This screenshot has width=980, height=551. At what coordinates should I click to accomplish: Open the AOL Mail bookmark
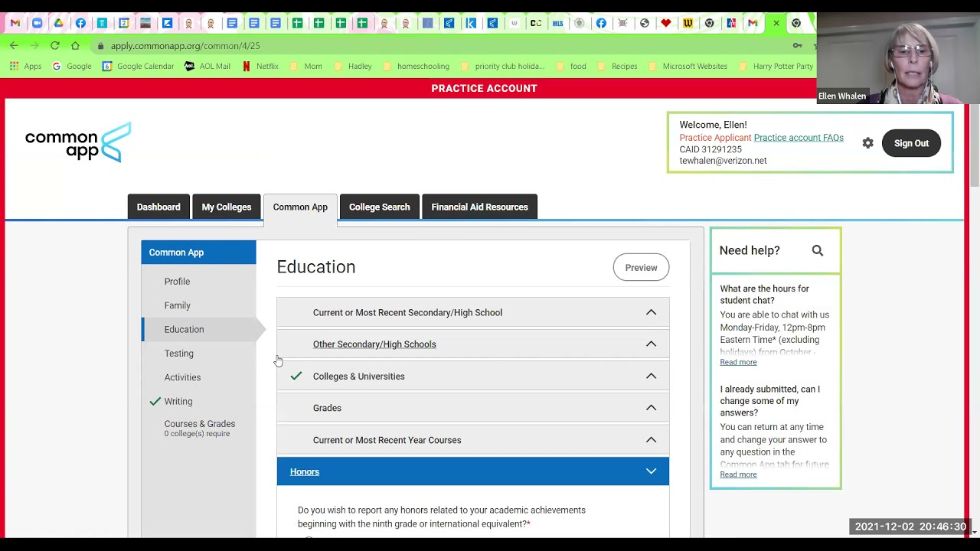207,67
